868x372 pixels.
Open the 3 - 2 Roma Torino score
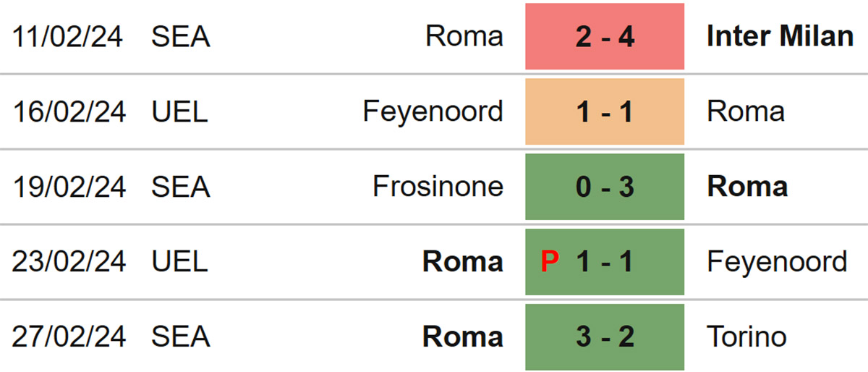pyautogui.click(x=605, y=337)
